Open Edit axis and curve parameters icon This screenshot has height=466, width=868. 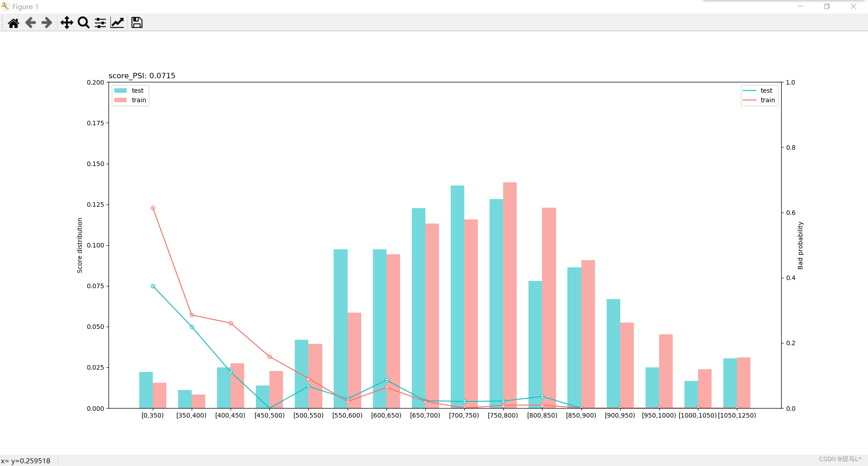click(x=117, y=23)
